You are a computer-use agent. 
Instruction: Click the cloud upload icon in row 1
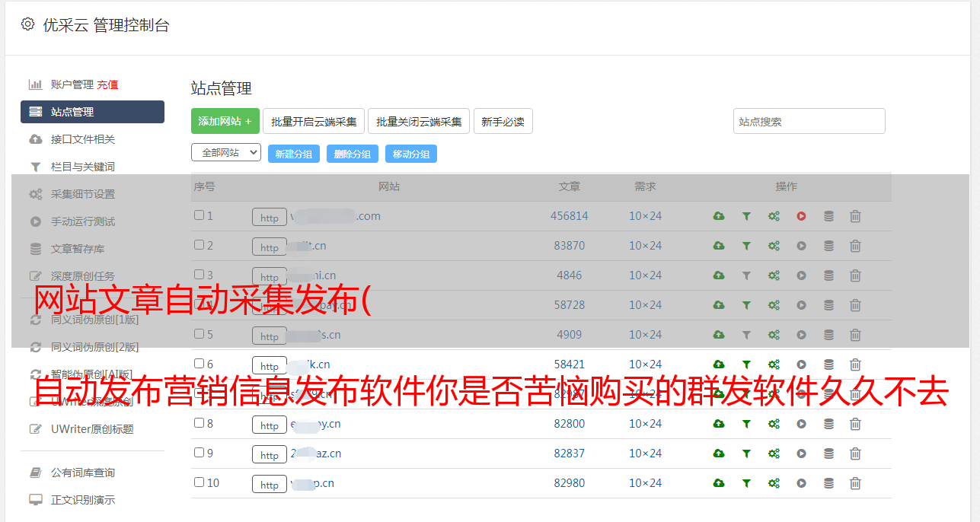719,216
